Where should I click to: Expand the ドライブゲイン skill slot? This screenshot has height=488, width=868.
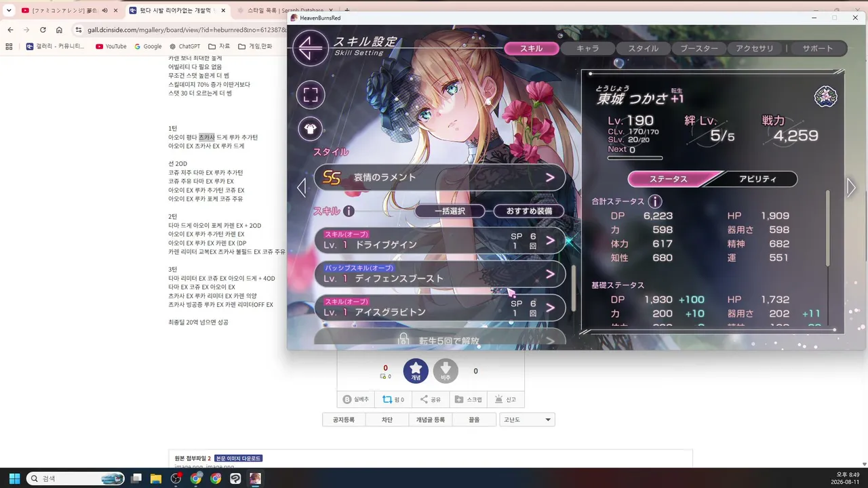pyautogui.click(x=439, y=240)
